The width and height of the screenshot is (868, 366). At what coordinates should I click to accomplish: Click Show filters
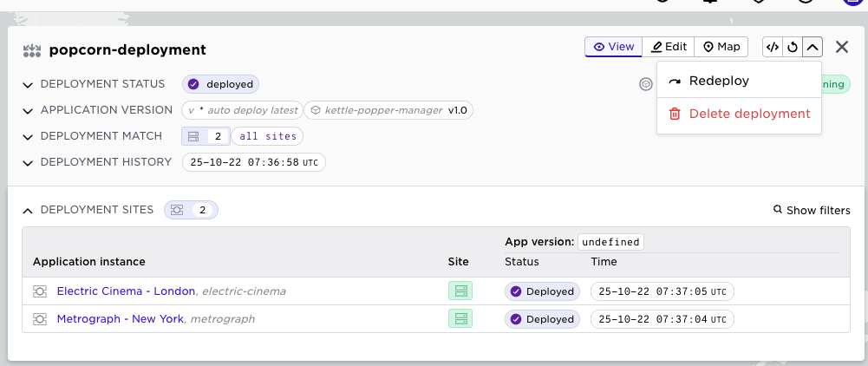(x=812, y=210)
